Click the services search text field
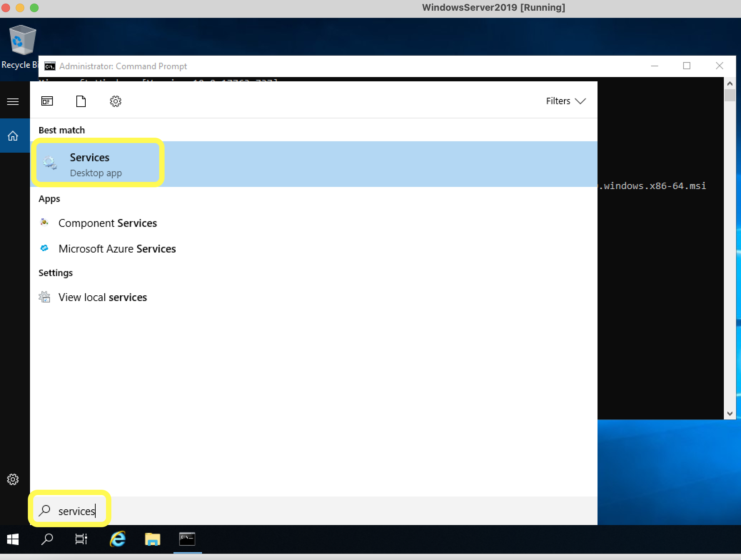This screenshot has width=741, height=560. point(313,511)
